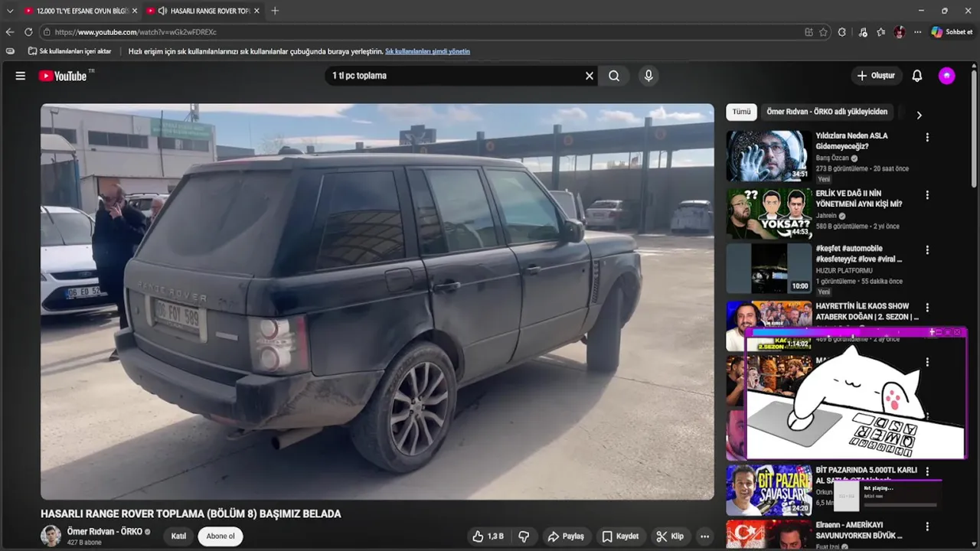Open options for 'ERLİK VE DAĞ II' video
This screenshot has width=980, height=551.
pyautogui.click(x=927, y=195)
